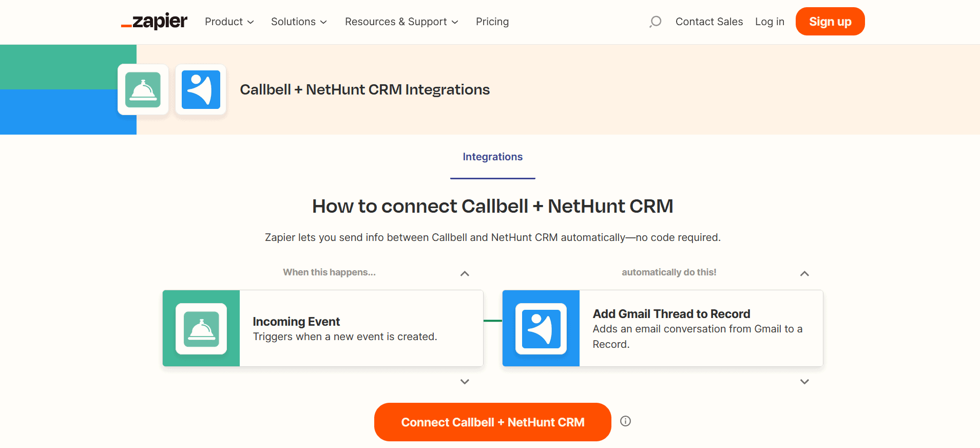
Task: Click Connect Callbell + NetHunt CRM button
Action: (493, 422)
